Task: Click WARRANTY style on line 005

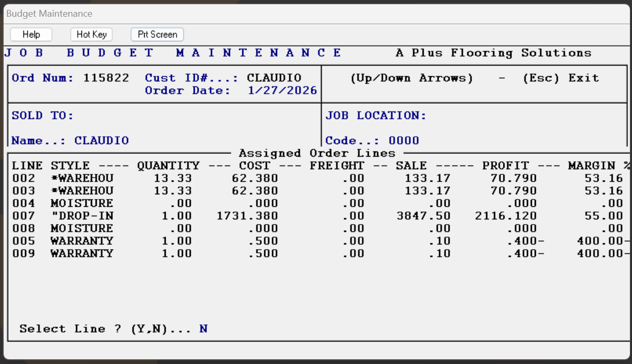Action: [x=82, y=241]
